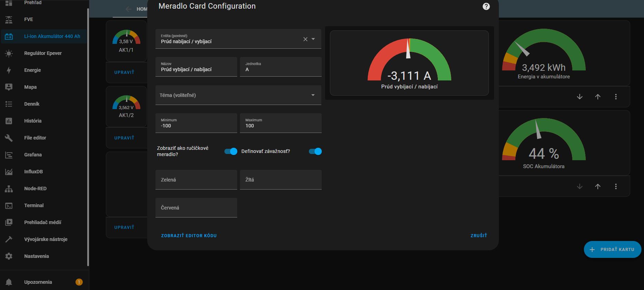644x290 pixels.
Task: Click the Nastavenia gear icon
Action: [x=9, y=256]
